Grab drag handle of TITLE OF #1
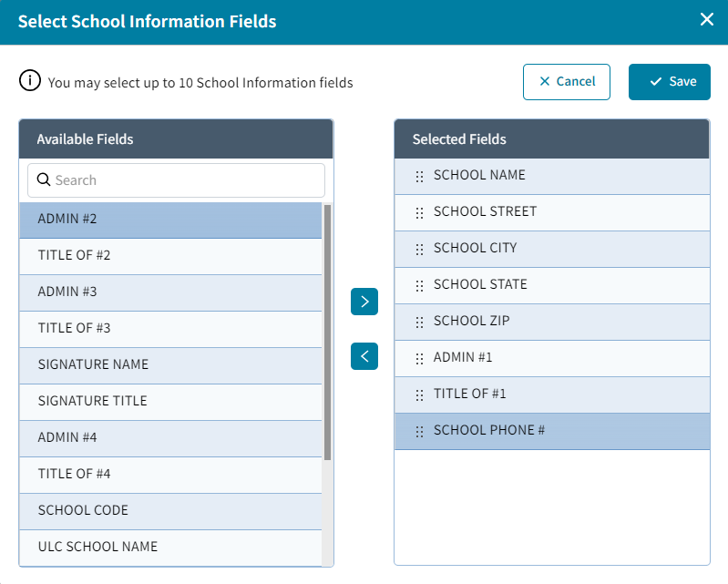728x584 pixels. (419, 395)
